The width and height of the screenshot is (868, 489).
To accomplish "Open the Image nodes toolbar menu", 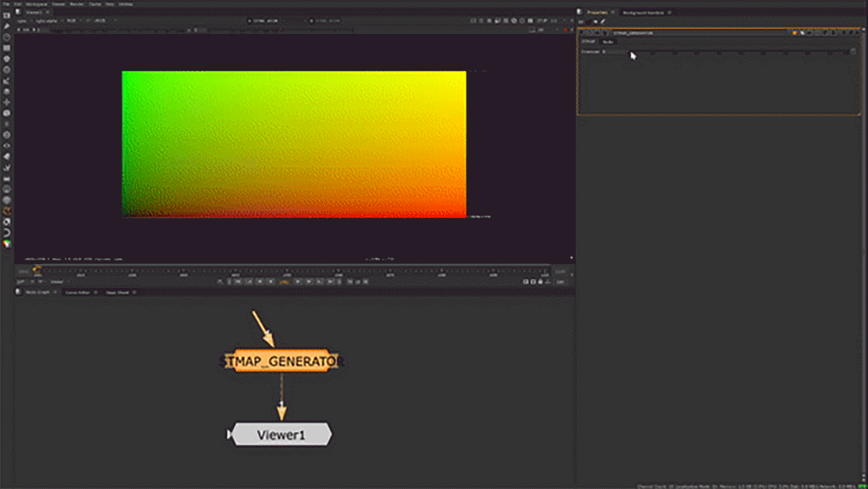I will click(x=7, y=16).
